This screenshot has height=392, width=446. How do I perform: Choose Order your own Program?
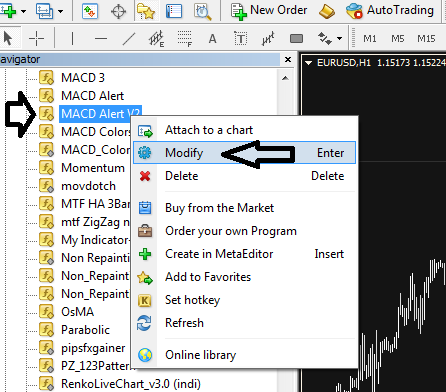click(x=244, y=231)
